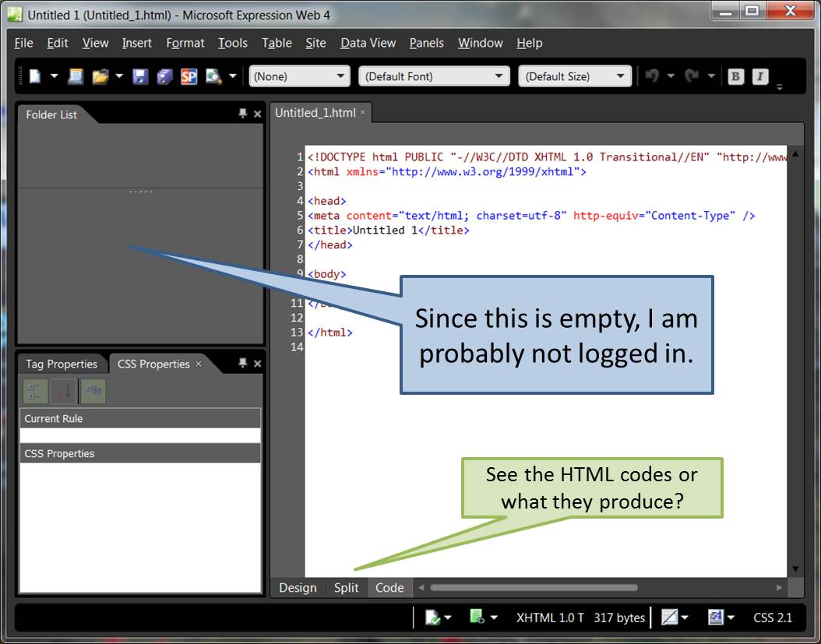Open the New Document options arrow
The width and height of the screenshot is (821, 644).
(x=54, y=76)
